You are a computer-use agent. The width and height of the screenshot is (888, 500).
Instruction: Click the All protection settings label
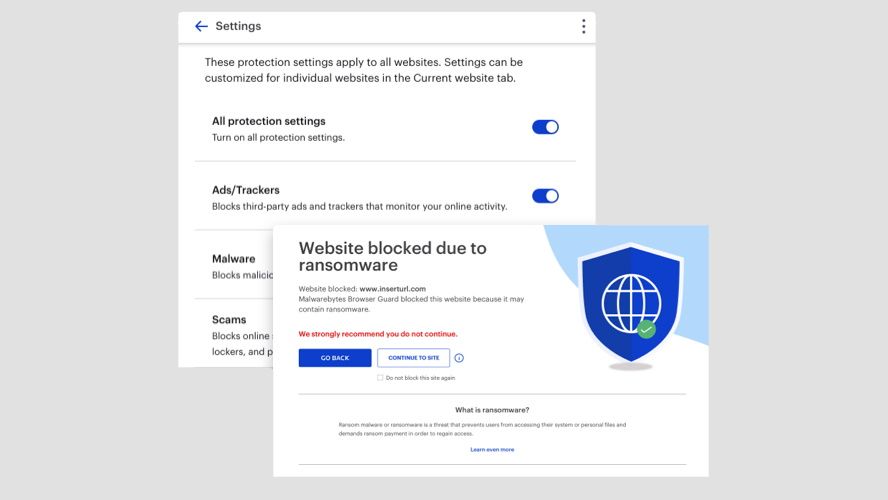268,121
